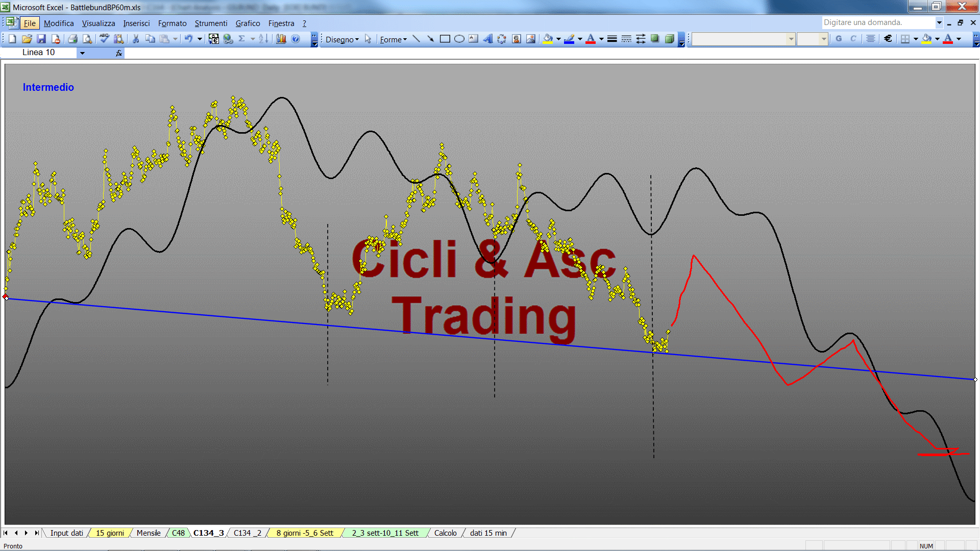Expand the Borders dropdown arrow
The image size is (980, 551).
pyautogui.click(x=916, y=39)
